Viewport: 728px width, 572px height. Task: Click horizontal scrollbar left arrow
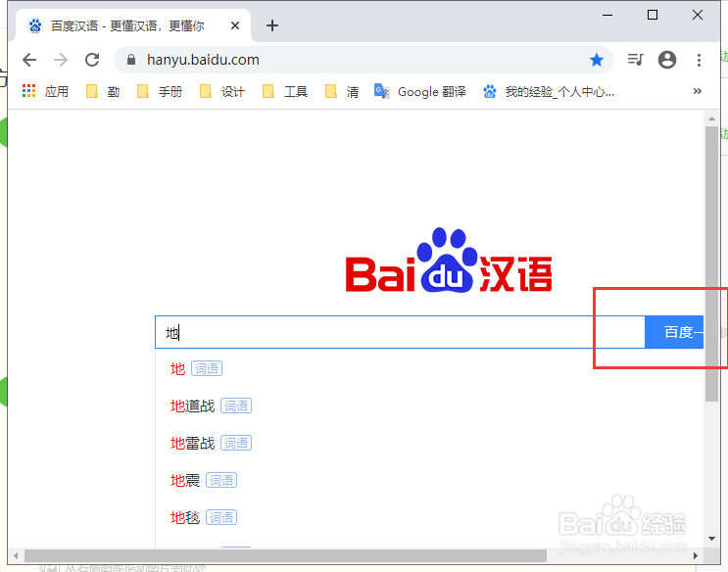point(17,555)
